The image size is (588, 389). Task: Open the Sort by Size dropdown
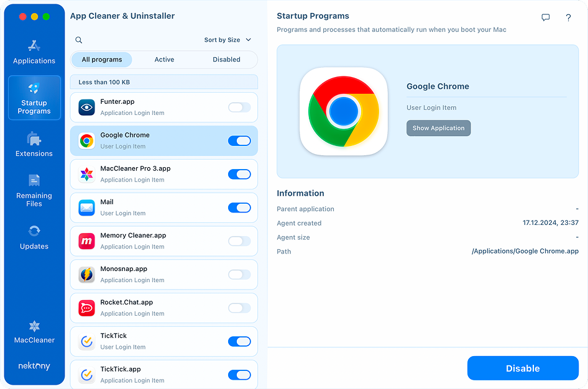(228, 39)
